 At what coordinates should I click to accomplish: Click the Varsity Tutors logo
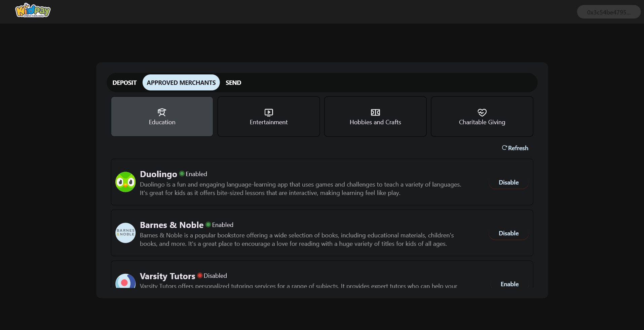125,281
